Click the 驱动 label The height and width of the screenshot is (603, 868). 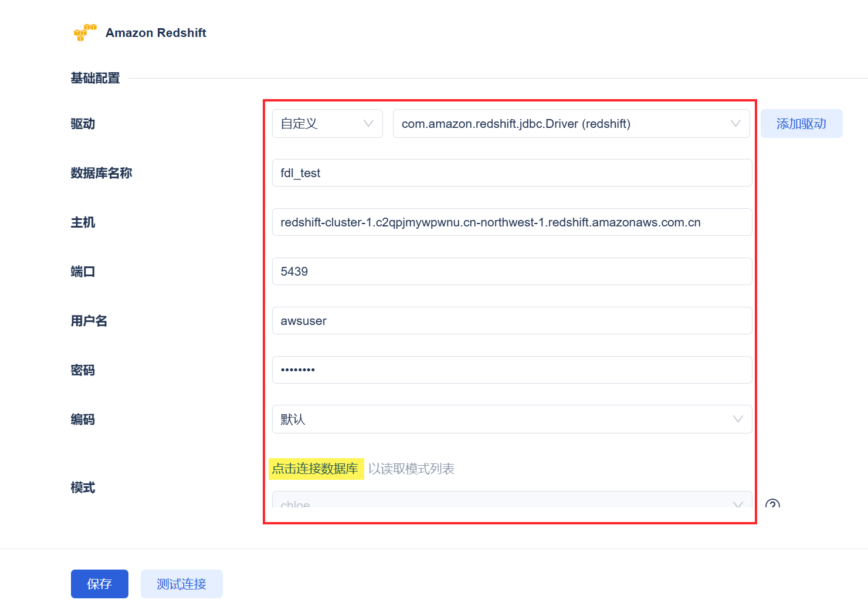tap(83, 124)
